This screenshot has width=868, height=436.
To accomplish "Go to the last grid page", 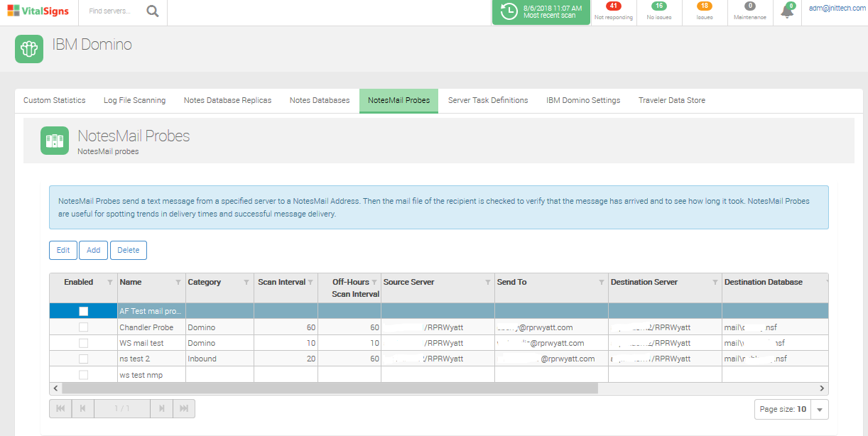I will tap(184, 408).
